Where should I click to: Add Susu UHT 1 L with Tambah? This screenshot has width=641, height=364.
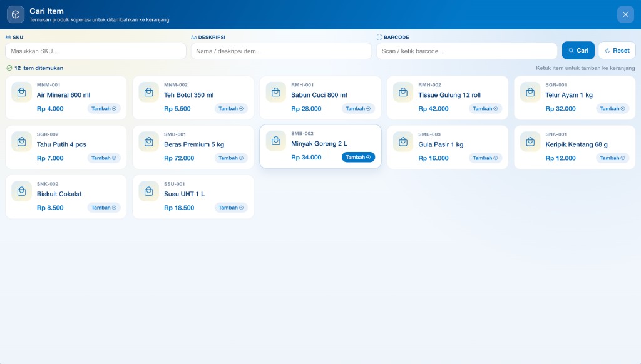point(231,208)
